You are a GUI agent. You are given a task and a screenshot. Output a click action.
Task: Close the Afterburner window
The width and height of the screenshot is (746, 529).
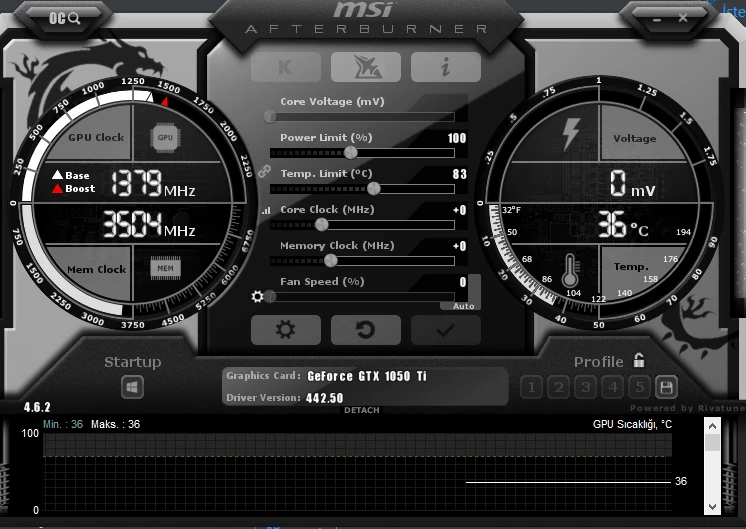(x=683, y=18)
